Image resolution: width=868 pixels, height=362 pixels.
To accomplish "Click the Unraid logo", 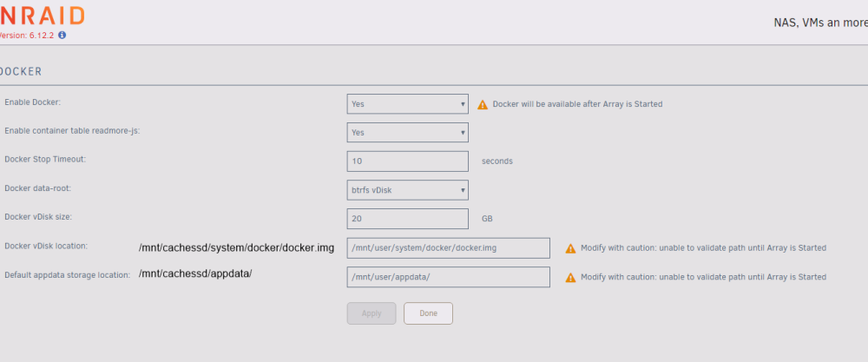I will click(42, 16).
